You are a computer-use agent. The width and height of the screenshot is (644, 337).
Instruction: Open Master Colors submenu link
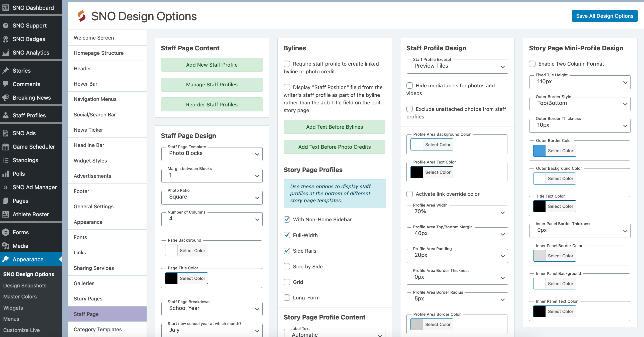20,297
